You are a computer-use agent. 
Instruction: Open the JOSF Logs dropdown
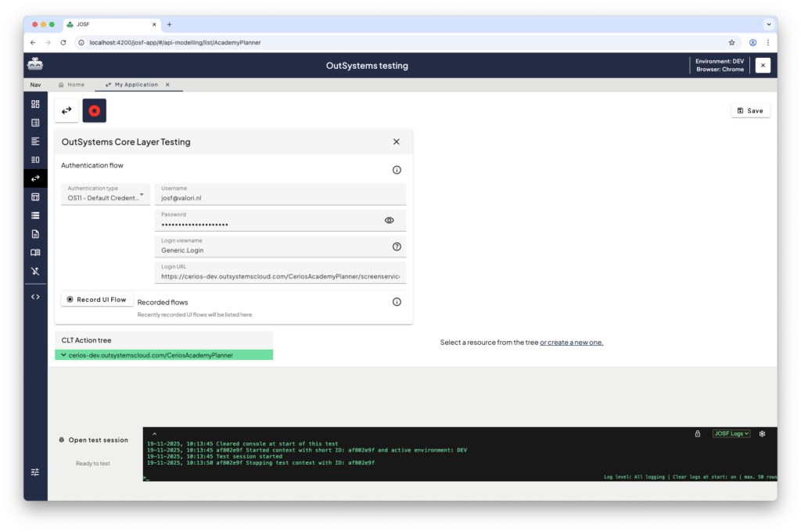731,433
